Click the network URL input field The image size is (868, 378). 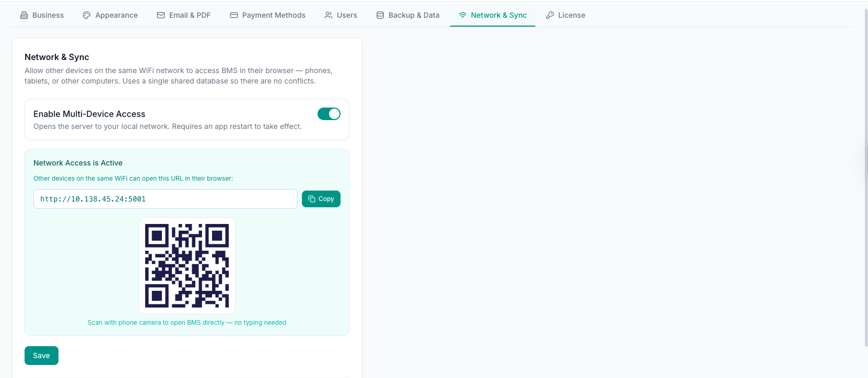click(166, 199)
